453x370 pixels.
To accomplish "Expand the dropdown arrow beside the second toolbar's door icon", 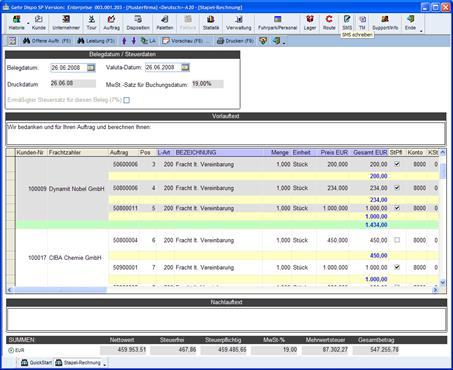I will (x=284, y=43).
